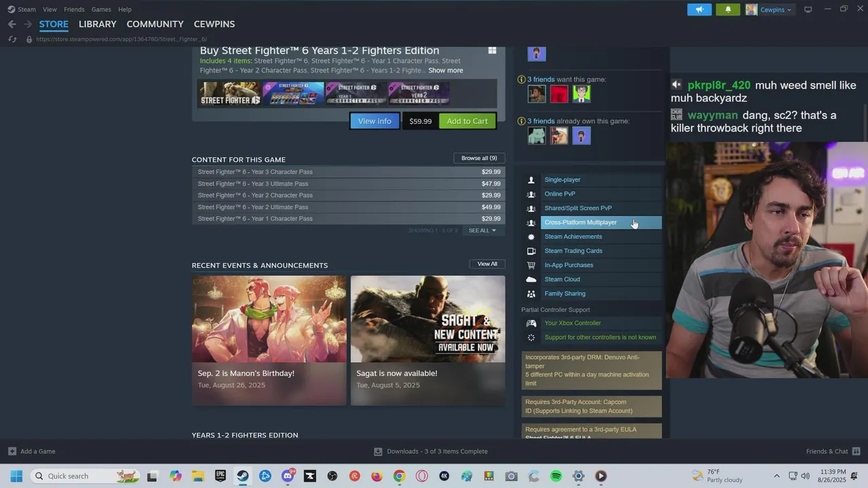The width and height of the screenshot is (868, 488).
Task: Click the Windows platform icon on the bundle
Action: [x=492, y=50]
